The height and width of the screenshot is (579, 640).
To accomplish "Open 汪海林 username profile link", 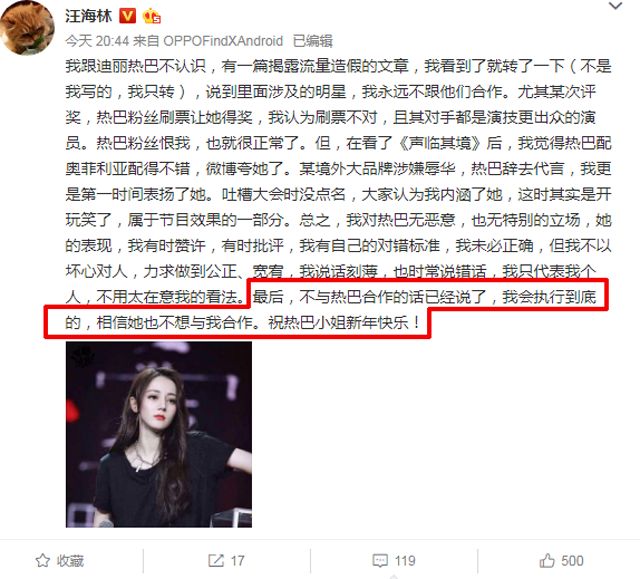I will pos(89,16).
